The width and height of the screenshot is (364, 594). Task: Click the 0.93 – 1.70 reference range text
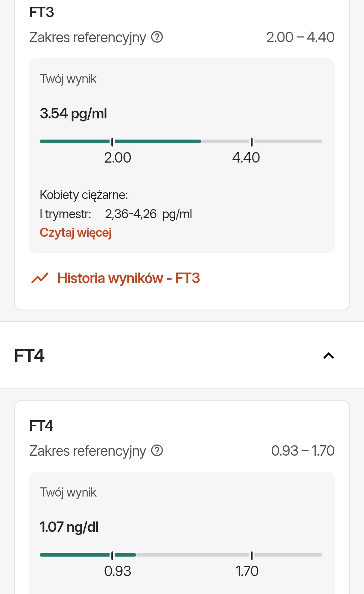pos(303,451)
